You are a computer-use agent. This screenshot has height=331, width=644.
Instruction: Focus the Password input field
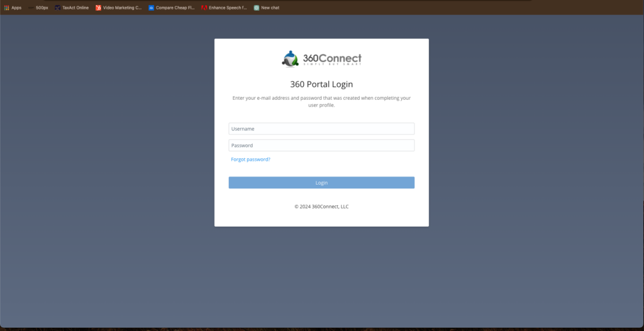click(x=321, y=145)
